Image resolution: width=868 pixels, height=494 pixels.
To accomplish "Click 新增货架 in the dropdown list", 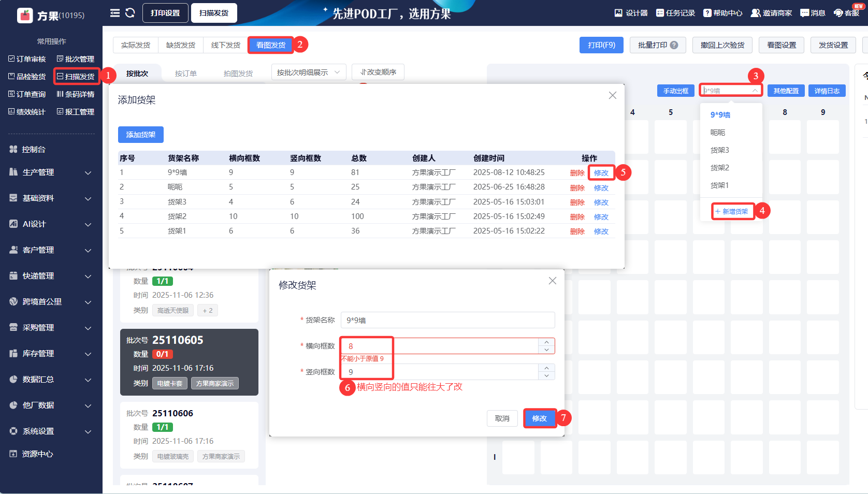I will [731, 211].
